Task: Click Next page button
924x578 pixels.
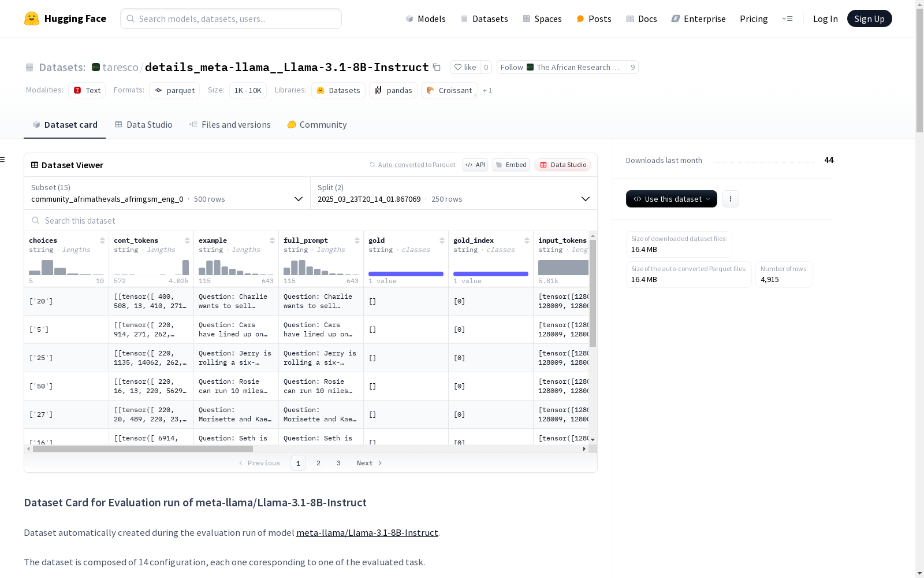Action: point(369,463)
